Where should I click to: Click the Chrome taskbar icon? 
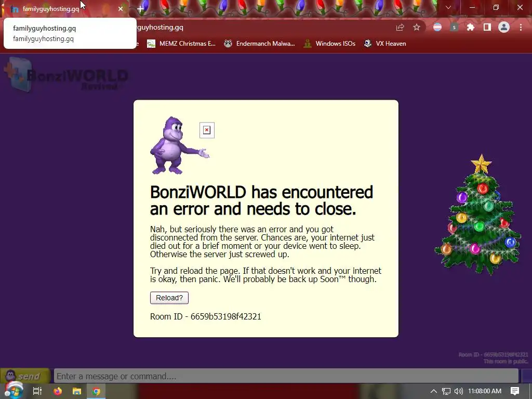point(96,391)
